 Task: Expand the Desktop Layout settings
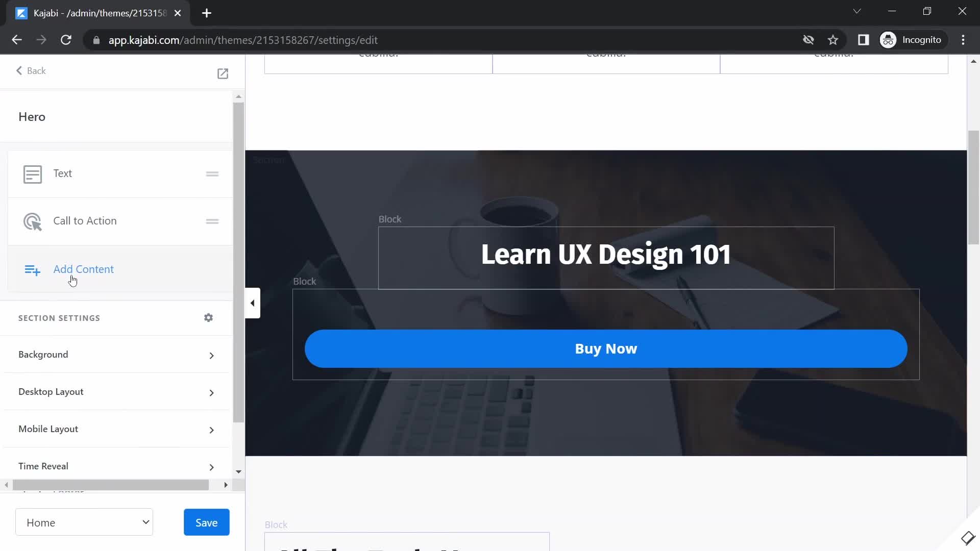(116, 392)
